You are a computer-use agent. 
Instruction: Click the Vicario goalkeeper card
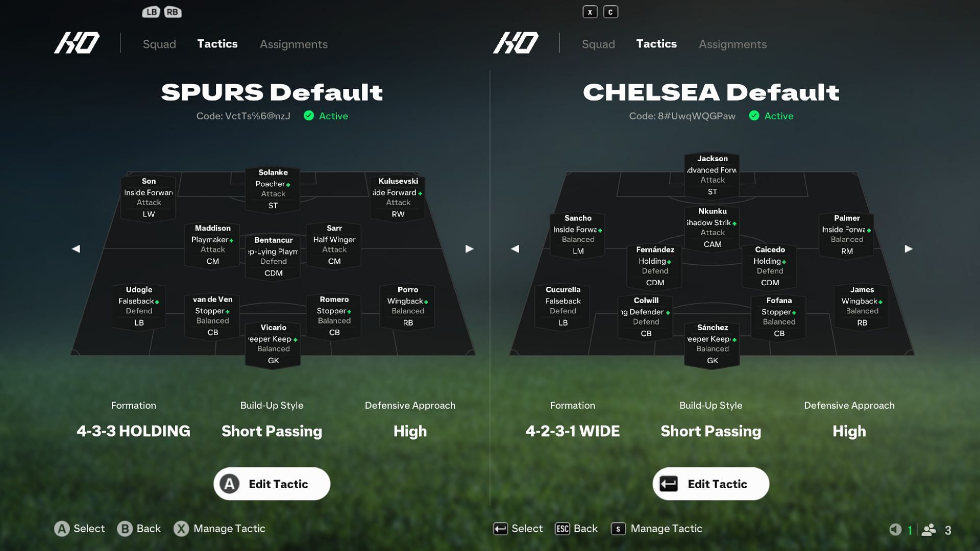273,344
